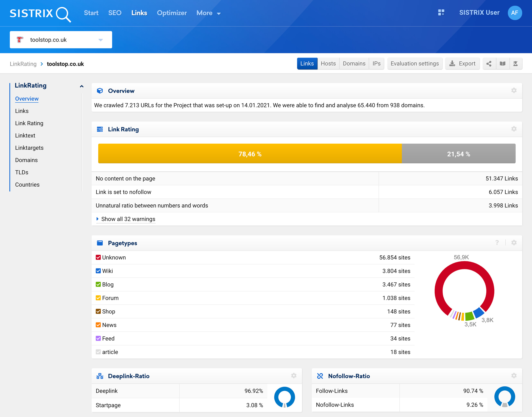
Task: Expand Show all 32 warnings
Action: [x=126, y=219]
